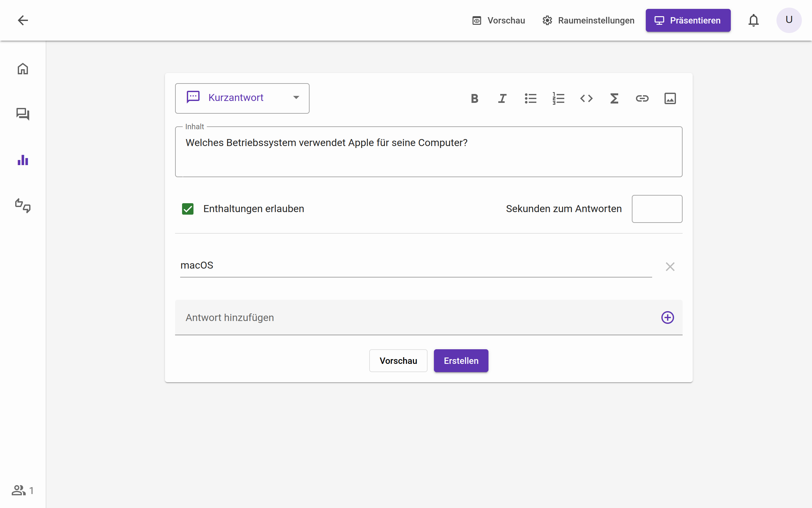Insert an image
Screen dimensions: 812x508
[670, 98]
